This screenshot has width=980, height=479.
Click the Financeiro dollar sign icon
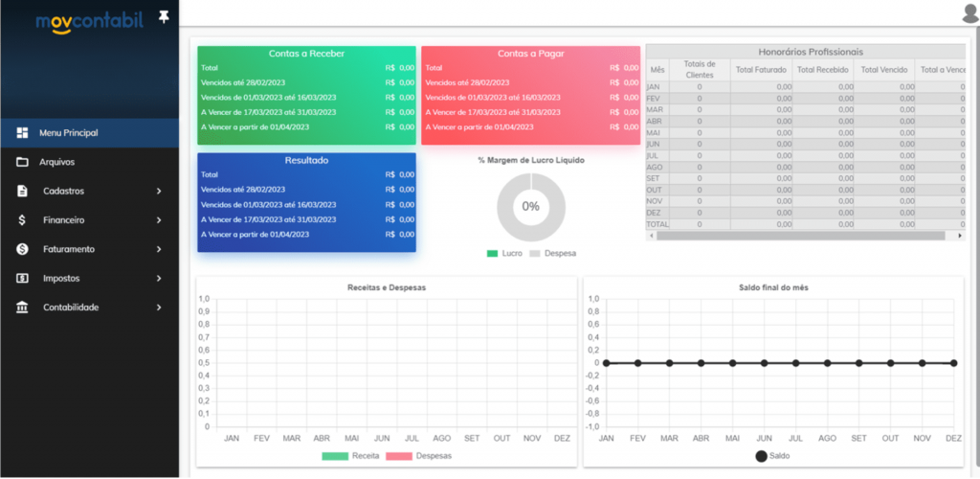[22, 220]
